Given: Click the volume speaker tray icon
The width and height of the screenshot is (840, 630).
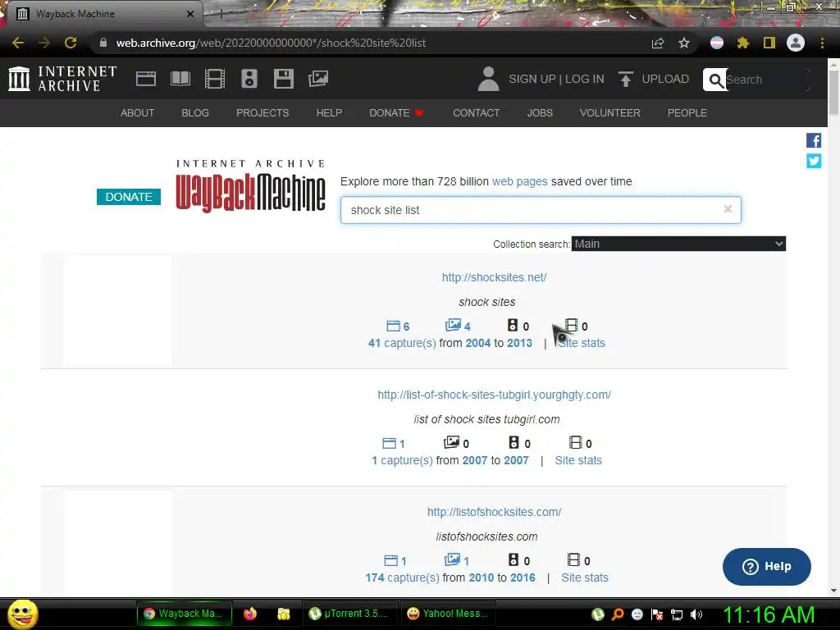Looking at the screenshot, I should [x=696, y=614].
